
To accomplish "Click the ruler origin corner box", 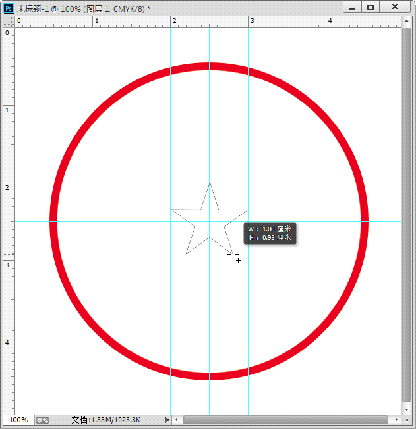I will 8,21.
